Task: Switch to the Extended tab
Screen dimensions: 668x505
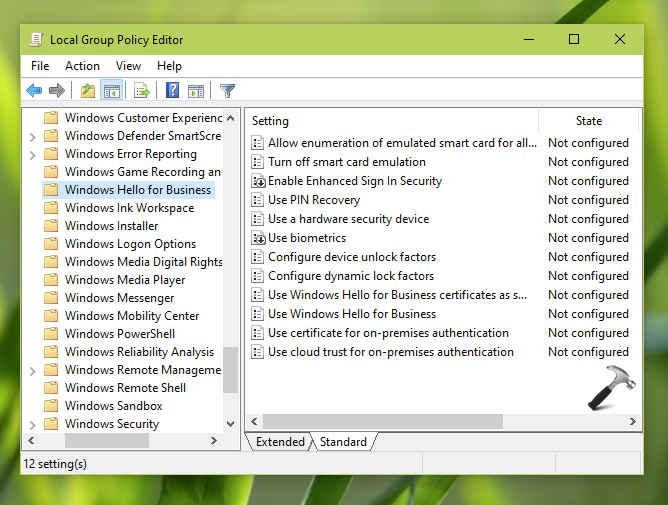Action: point(280,442)
